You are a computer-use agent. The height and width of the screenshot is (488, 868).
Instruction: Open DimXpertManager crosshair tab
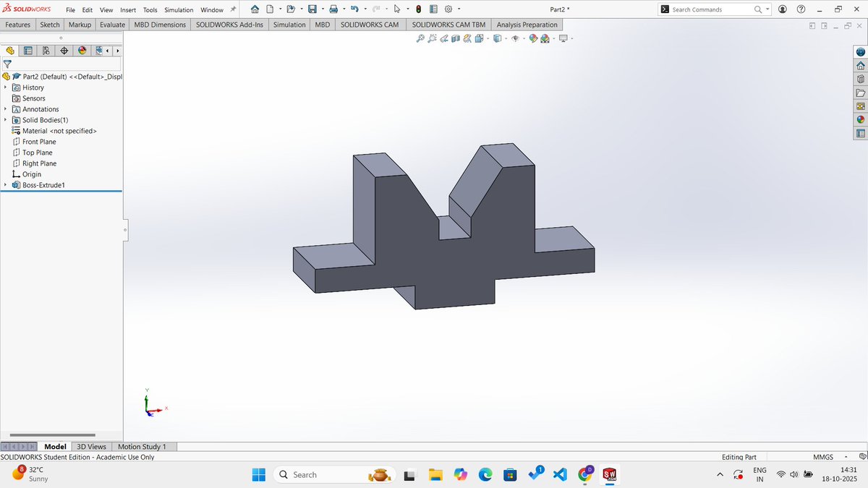[x=64, y=51]
